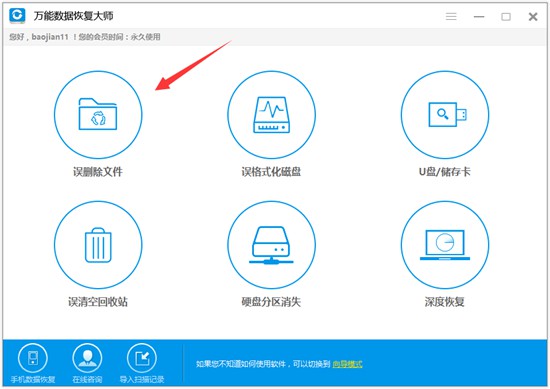
Task: Open 手机数据恢复 phone data recovery
Action: [33, 363]
